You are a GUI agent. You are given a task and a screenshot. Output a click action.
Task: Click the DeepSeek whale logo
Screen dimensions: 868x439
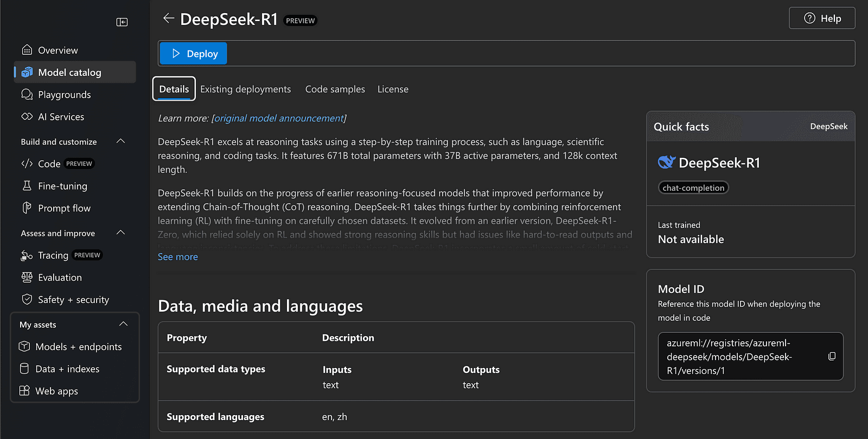tap(666, 162)
